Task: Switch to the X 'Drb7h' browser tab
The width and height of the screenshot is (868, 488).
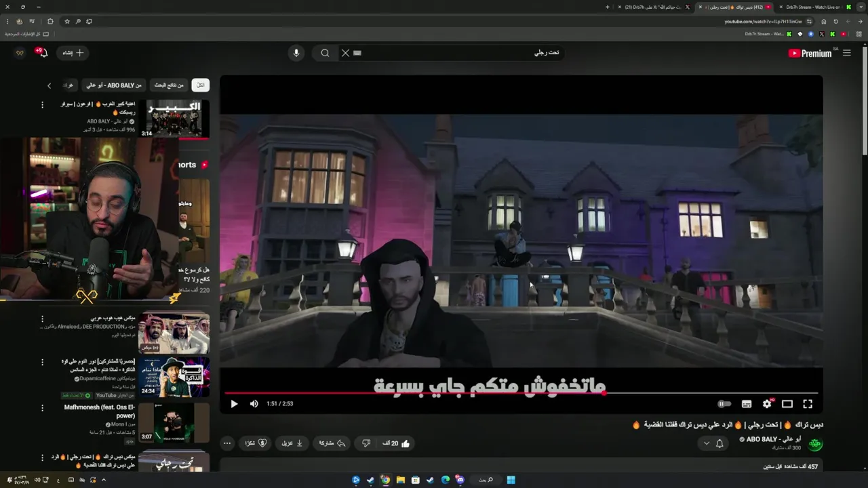Action: click(x=656, y=7)
